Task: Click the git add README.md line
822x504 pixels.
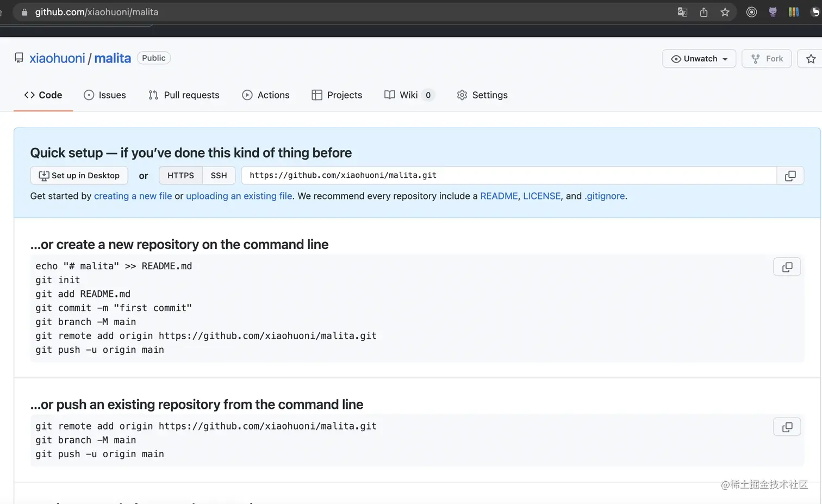Action: [x=83, y=294]
